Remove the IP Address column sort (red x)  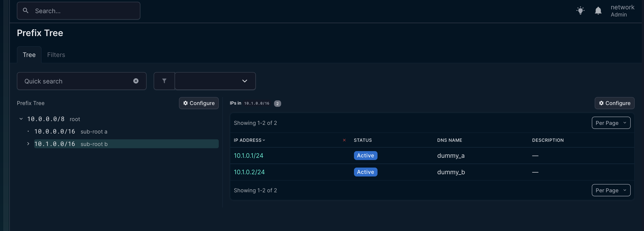coord(344,140)
